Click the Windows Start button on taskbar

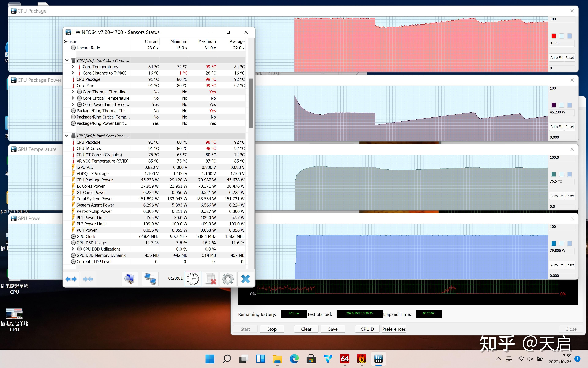pos(210,359)
